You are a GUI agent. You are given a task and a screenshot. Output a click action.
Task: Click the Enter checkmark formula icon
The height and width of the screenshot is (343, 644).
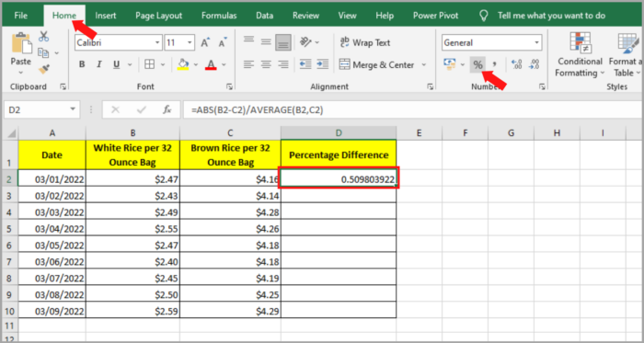[142, 109]
